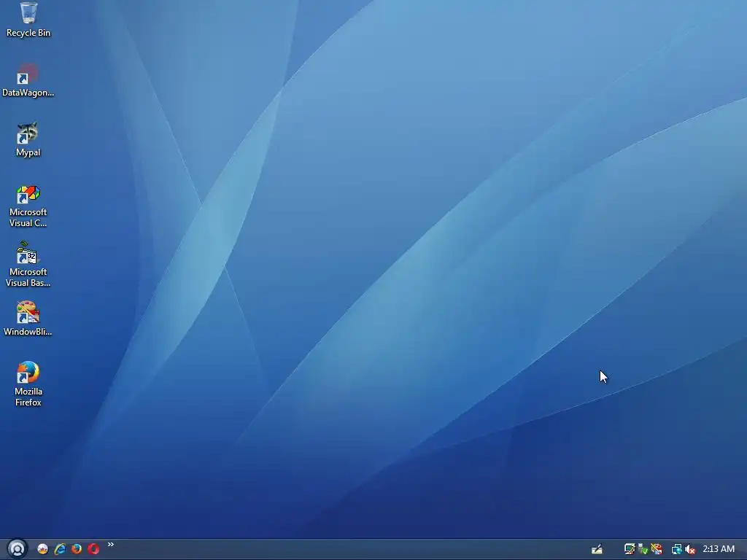Launch the first quick launch icon beside Start
The image size is (747, 560).
click(43, 549)
